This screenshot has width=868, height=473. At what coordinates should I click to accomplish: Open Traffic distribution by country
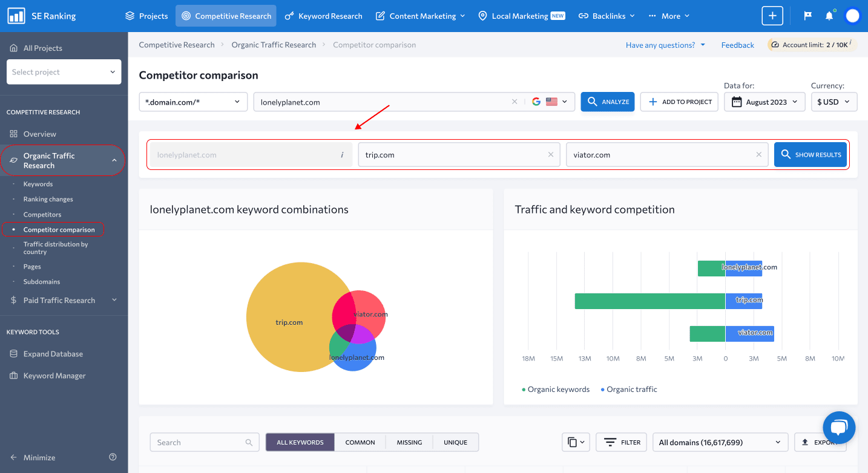[x=56, y=248]
